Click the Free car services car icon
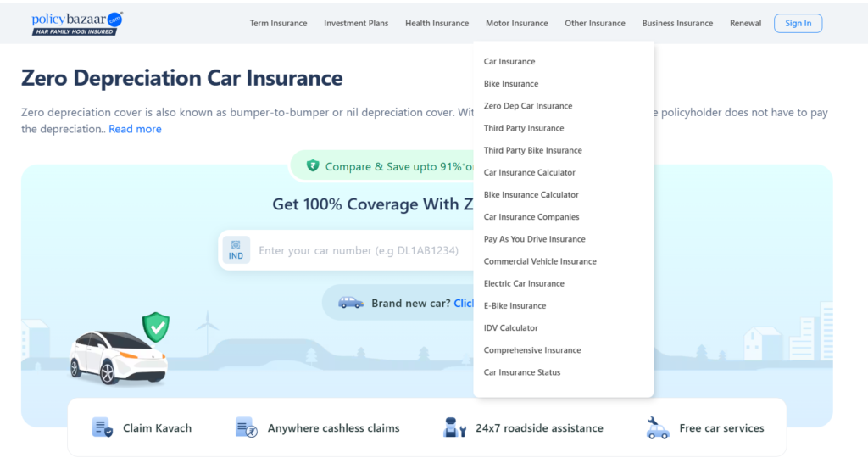The image size is (868, 458). point(658,427)
